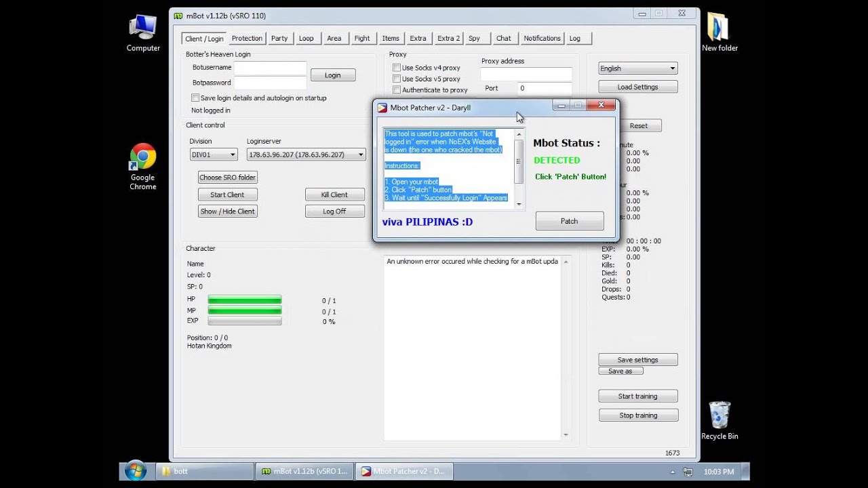Click the Save as button
The width and height of the screenshot is (868, 488).
(x=620, y=371)
